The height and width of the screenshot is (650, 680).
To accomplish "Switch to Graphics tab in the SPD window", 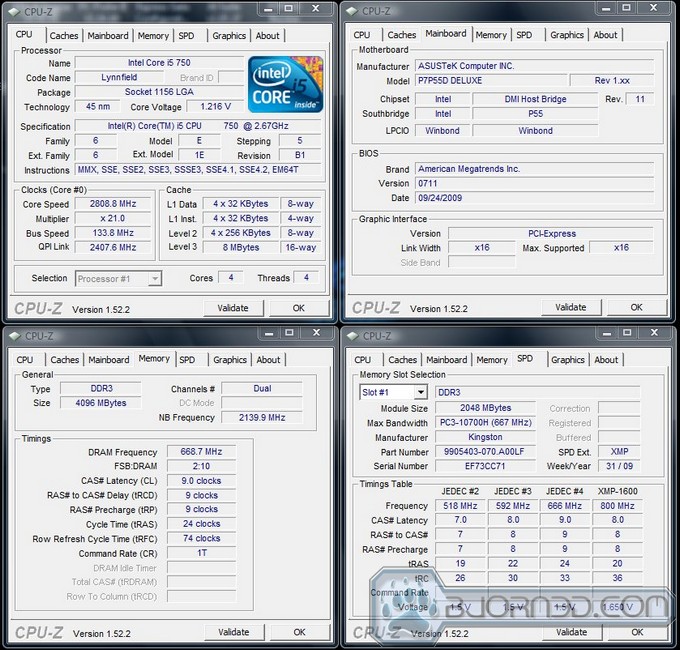I will 568,359.
